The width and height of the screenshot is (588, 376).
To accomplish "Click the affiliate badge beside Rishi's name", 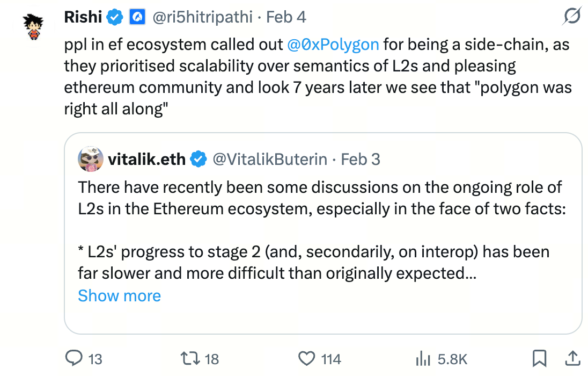I will point(136,18).
